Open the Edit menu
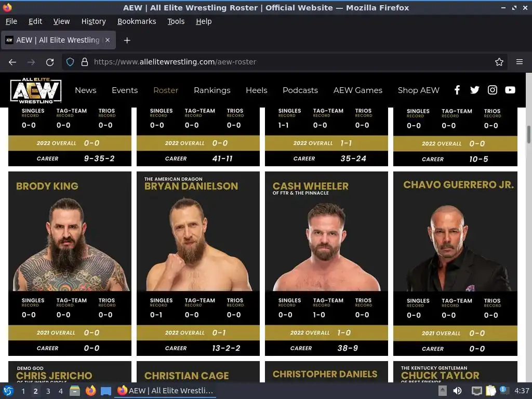This screenshot has width=532, height=399. point(35,21)
